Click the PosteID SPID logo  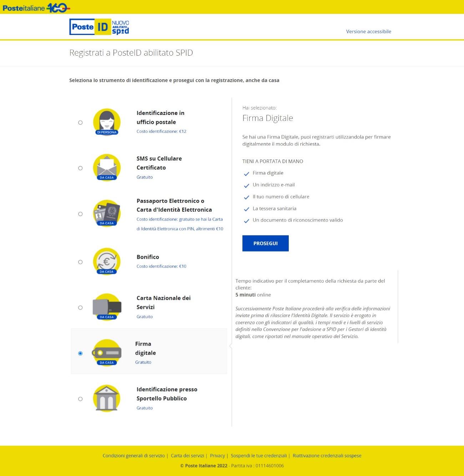pos(99,27)
